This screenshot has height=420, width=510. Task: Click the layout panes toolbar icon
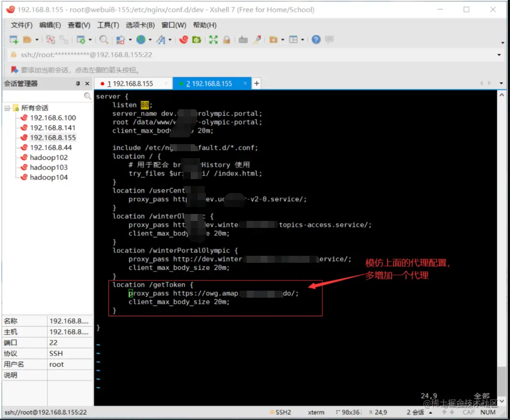point(293,40)
